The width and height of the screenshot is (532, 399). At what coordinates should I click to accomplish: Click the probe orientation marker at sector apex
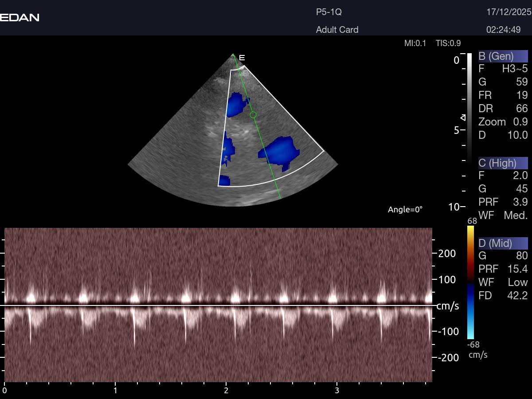242,58
